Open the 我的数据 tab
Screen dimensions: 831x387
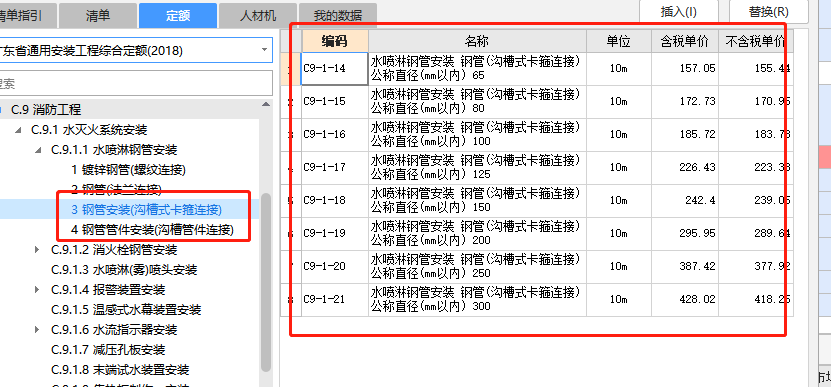(338, 15)
